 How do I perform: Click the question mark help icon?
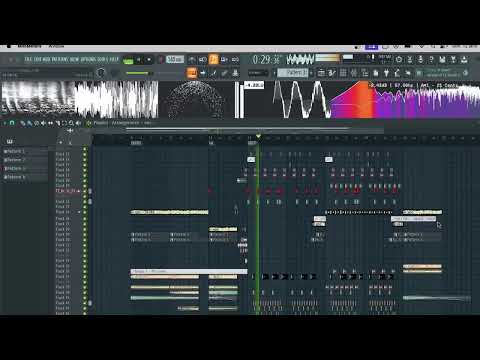[431, 60]
